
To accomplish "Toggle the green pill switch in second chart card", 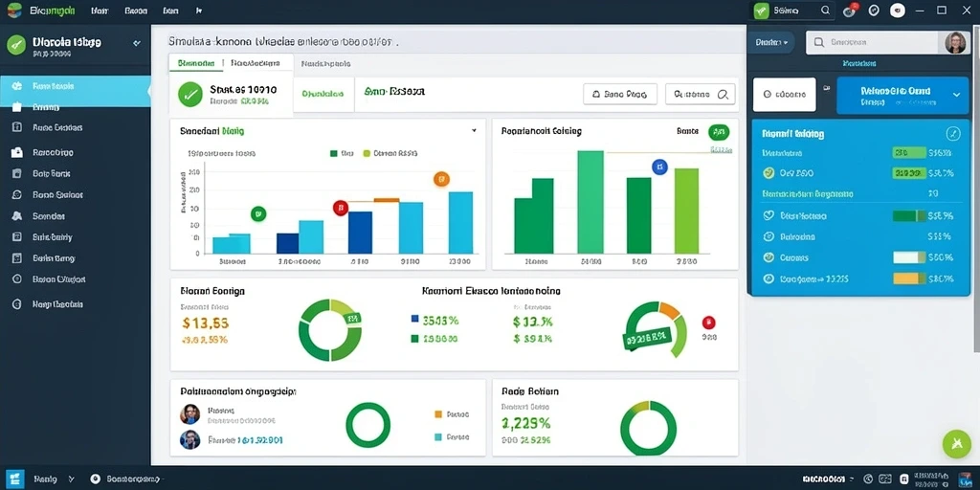I will (718, 132).
